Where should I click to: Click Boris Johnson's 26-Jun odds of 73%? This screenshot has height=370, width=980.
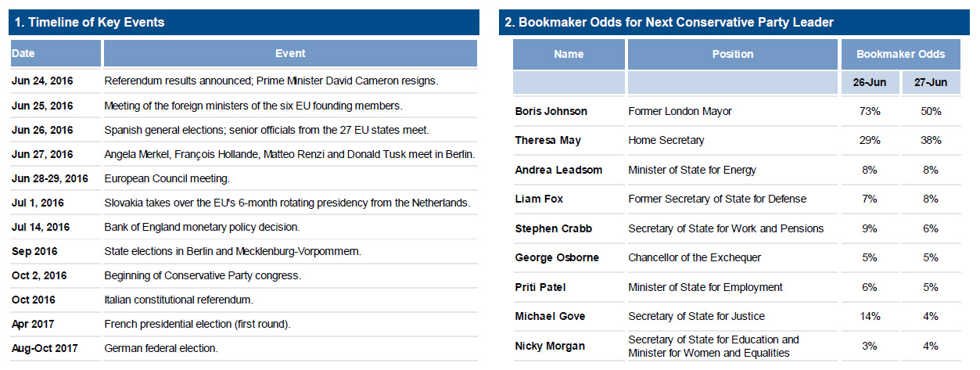coord(870,112)
